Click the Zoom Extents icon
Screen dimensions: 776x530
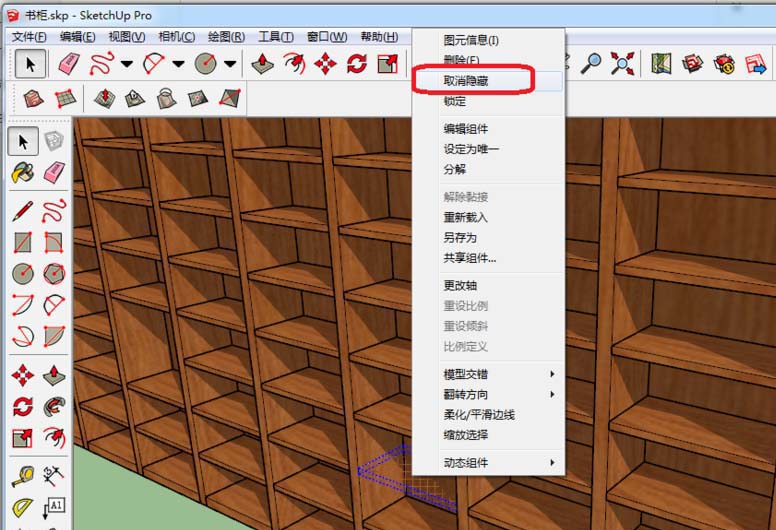coord(622,64)
